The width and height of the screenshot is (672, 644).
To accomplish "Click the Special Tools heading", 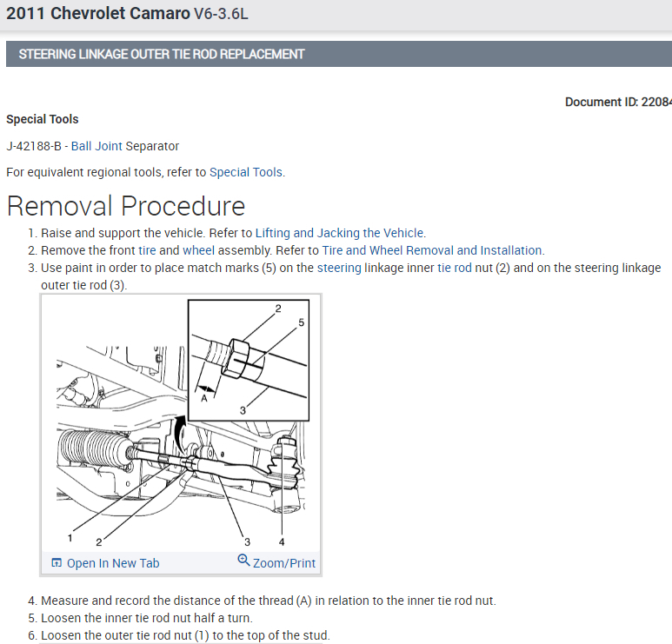I will pyautogui.click(x=43, y=119).
